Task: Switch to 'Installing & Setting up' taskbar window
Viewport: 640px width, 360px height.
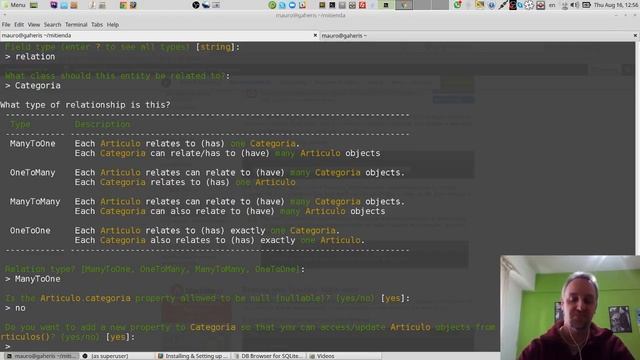Action: pos(193,356)
